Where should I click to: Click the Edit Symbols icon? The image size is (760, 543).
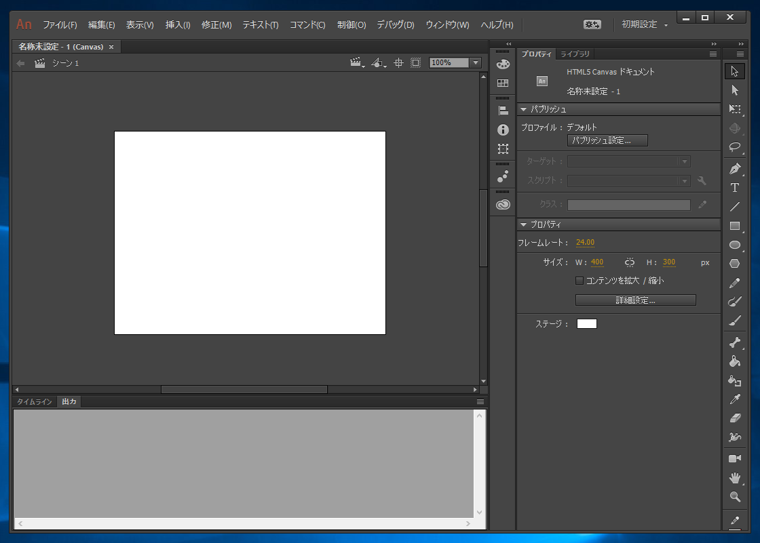click(378, 63)
